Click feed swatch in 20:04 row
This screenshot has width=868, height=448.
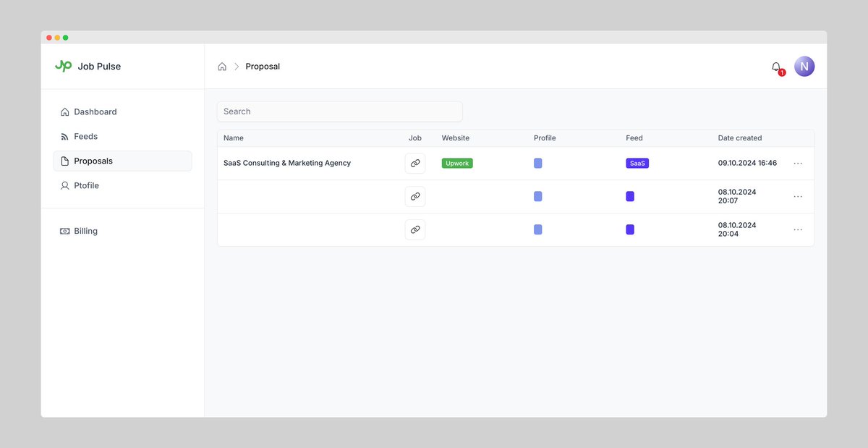[x=630, y=230]
